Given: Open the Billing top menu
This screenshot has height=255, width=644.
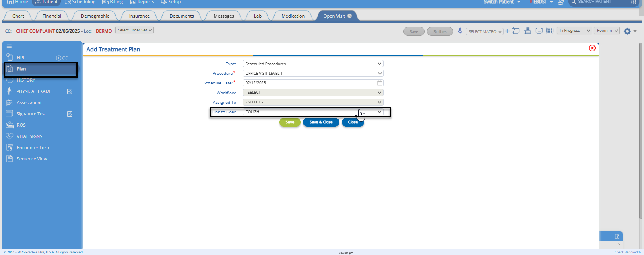Looking at the screenshot, I should pos(112,2).
